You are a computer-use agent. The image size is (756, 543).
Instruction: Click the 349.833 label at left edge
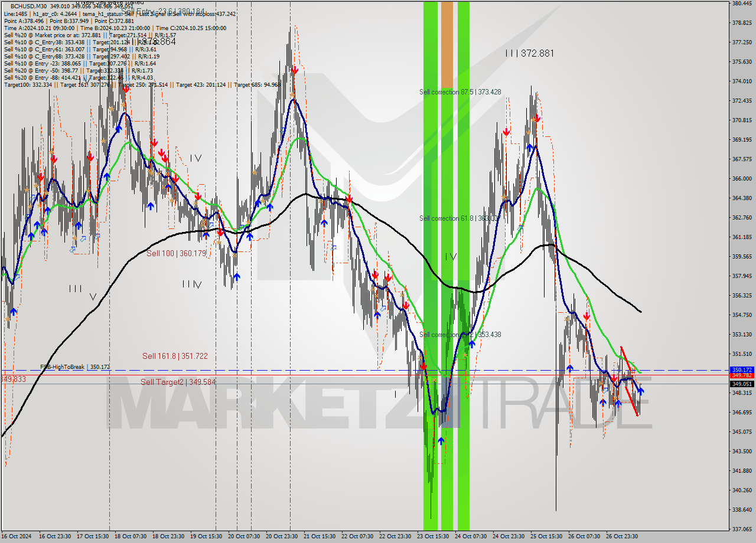pyautogui.click(x=13, y=379)
